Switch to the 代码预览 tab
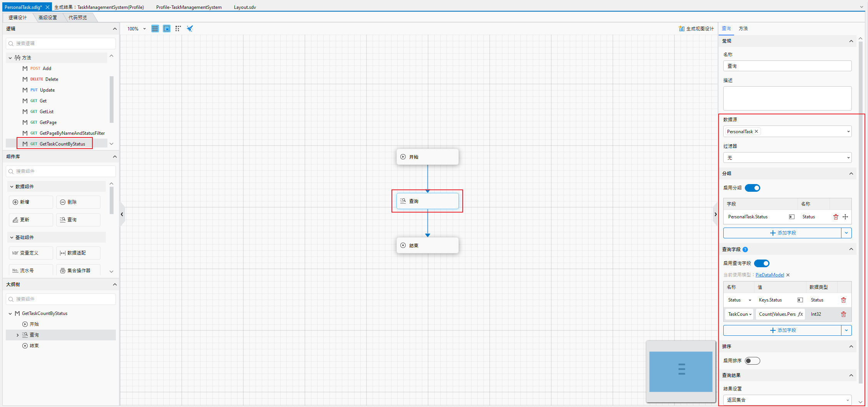Screen dimensions: 868x407 click(x=77, y=17)
